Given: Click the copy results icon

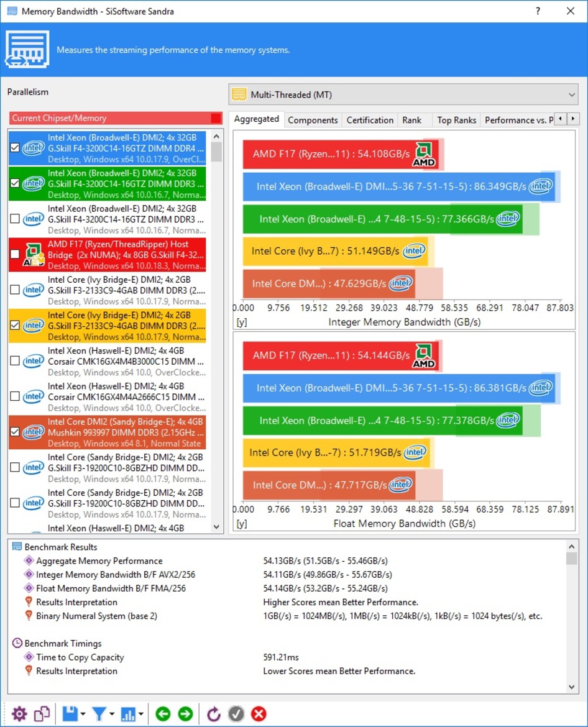Looking at the screenshot, I should click(42, 713).
